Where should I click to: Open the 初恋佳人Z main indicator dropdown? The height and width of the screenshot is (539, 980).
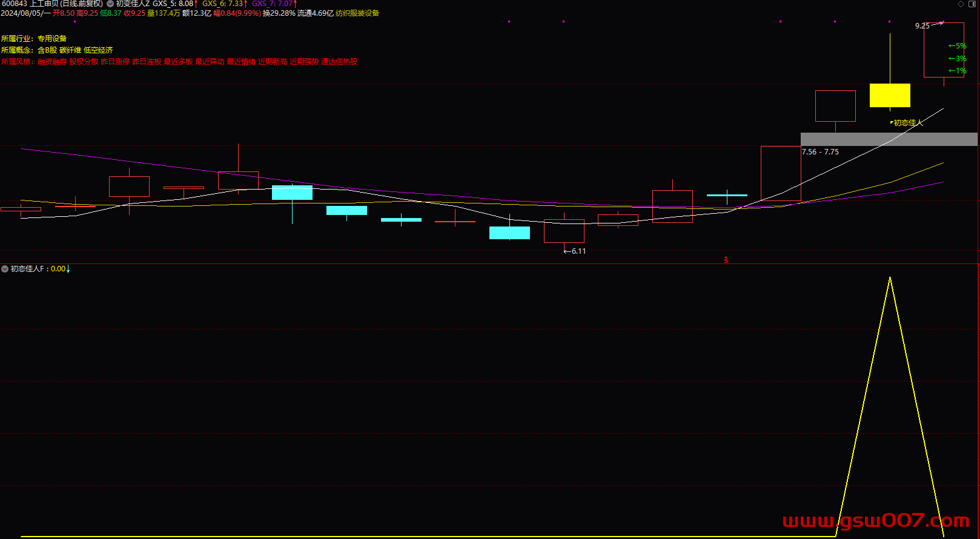click(x=110, y=4)
